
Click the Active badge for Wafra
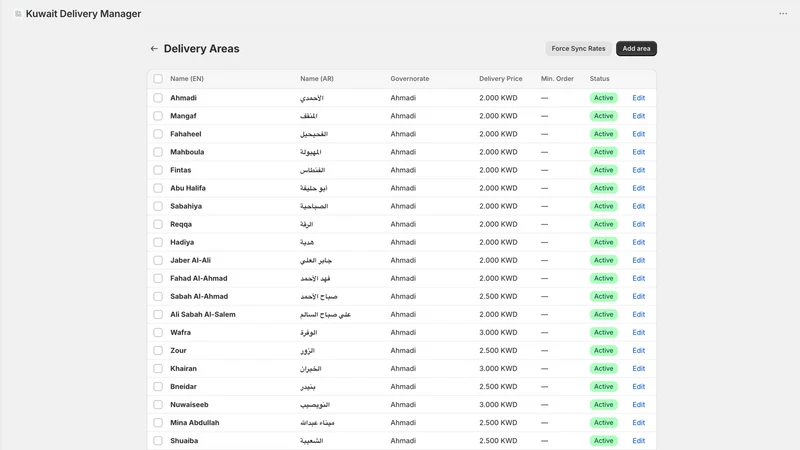(604, 332)
